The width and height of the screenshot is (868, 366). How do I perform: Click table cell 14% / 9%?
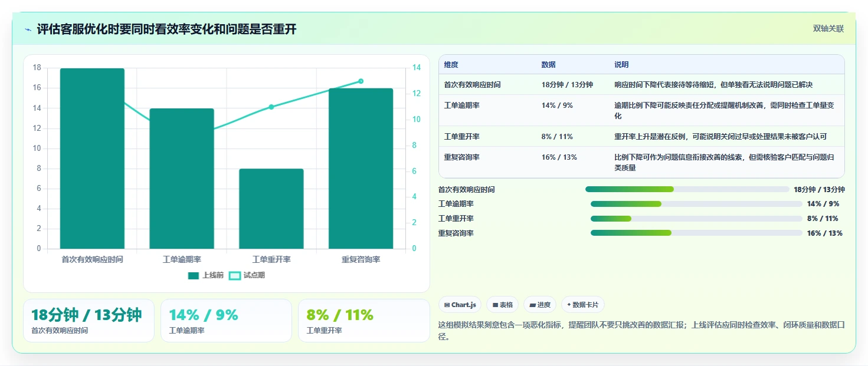[x=557, y=105]
